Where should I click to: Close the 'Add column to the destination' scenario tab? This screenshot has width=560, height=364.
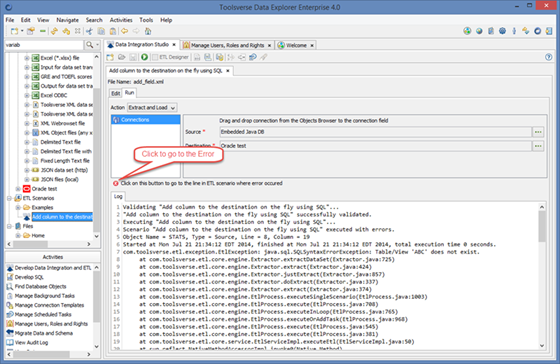228,71
